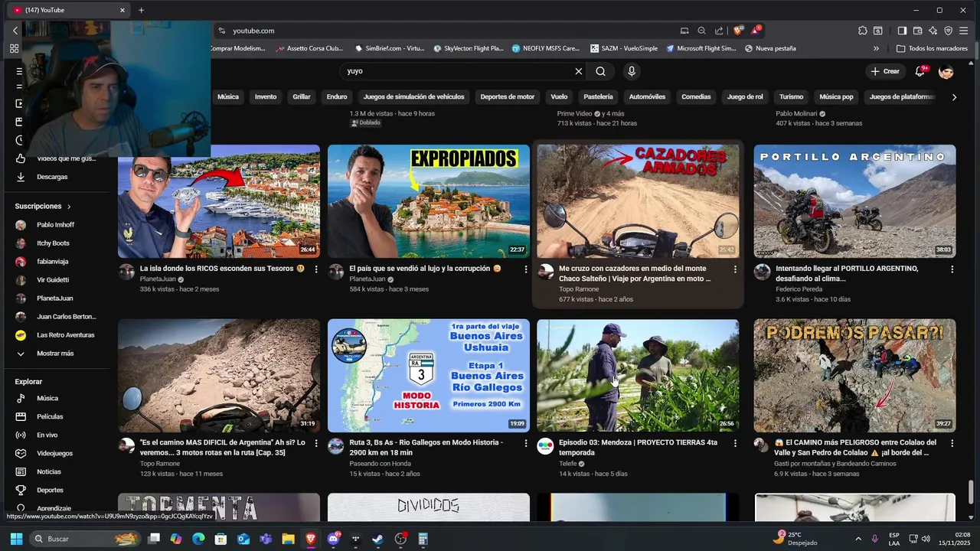Expand hidden bookmarks overflow chevron
Screen dimensions: 980x551
[876, 48]
